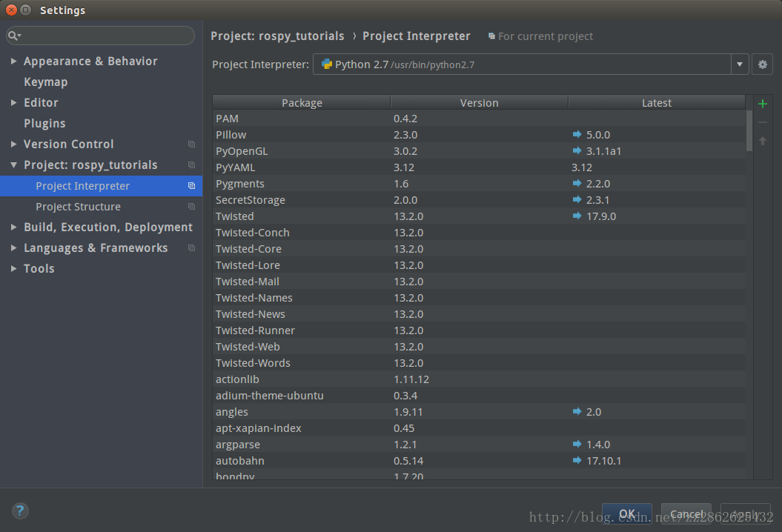Screen dimensions: 782x532
Task: Open Appearance & Behavior settings
Action: tap(90, 61)
